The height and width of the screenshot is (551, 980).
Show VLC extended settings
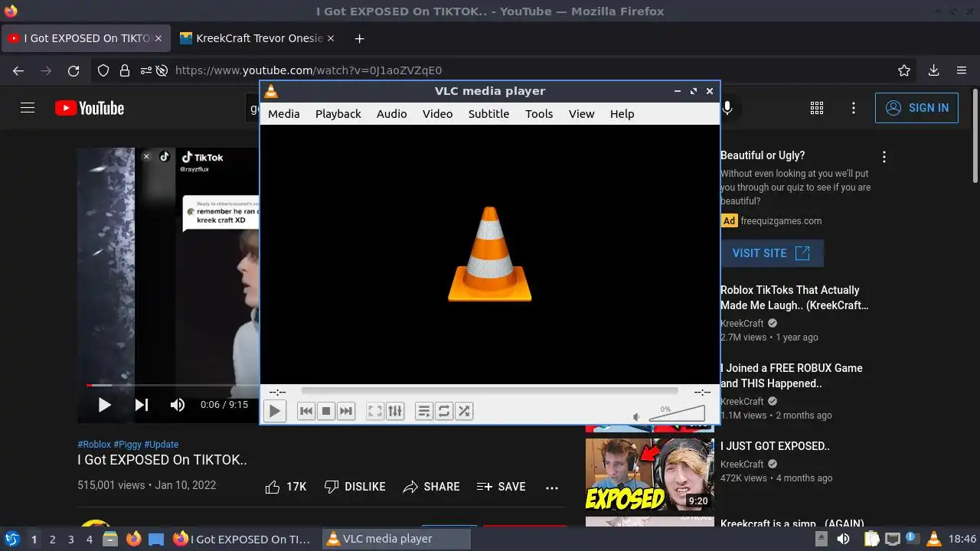point(395,411)
